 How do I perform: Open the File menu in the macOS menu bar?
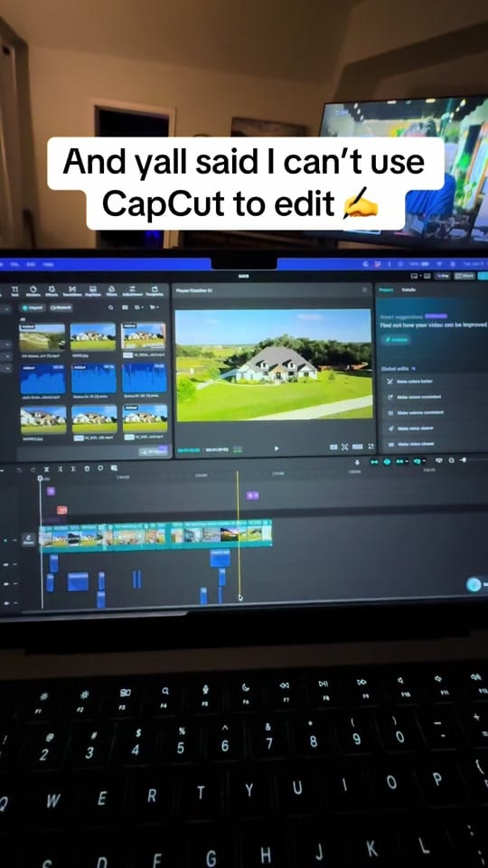[14, 265]
